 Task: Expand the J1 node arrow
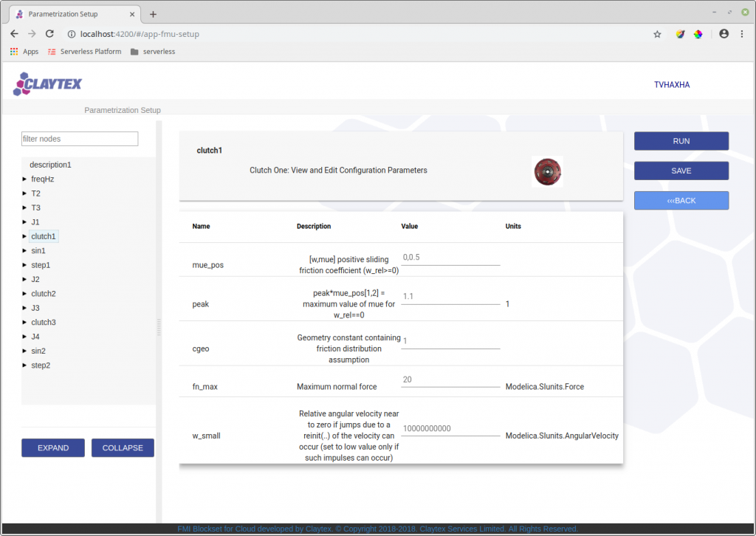click(24, 222)
